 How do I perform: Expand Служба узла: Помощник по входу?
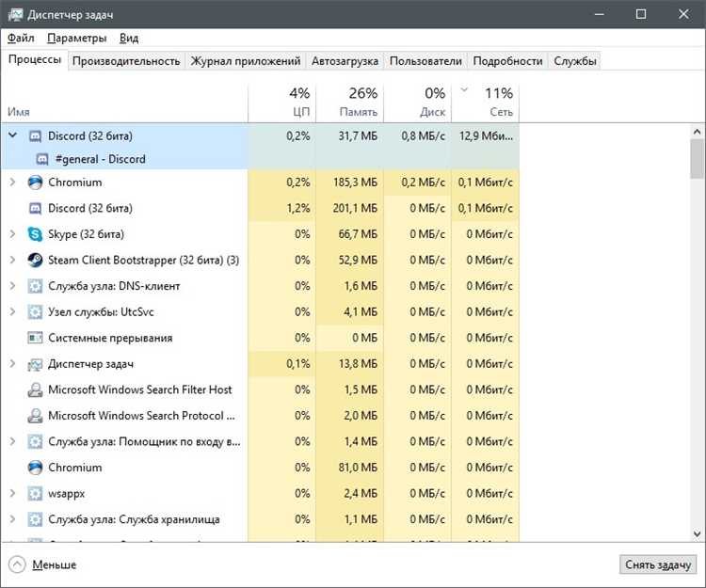[x=12, y=441]
